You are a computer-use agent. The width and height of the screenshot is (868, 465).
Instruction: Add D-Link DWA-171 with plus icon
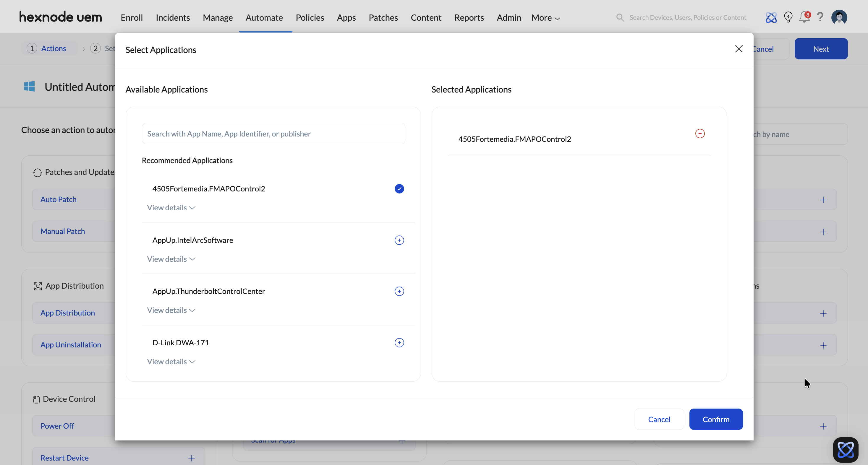point(399,343)
